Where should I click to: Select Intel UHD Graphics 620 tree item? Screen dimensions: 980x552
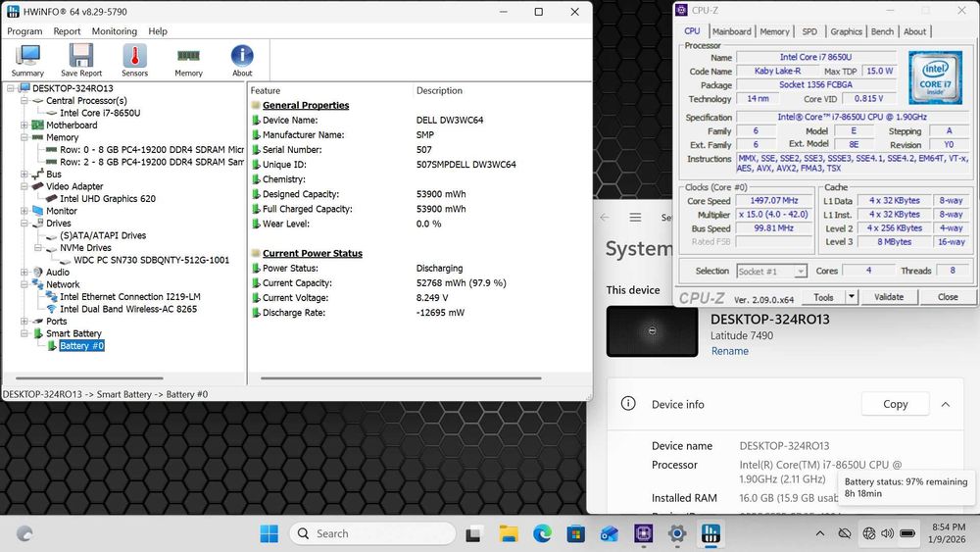pos(108,199)
